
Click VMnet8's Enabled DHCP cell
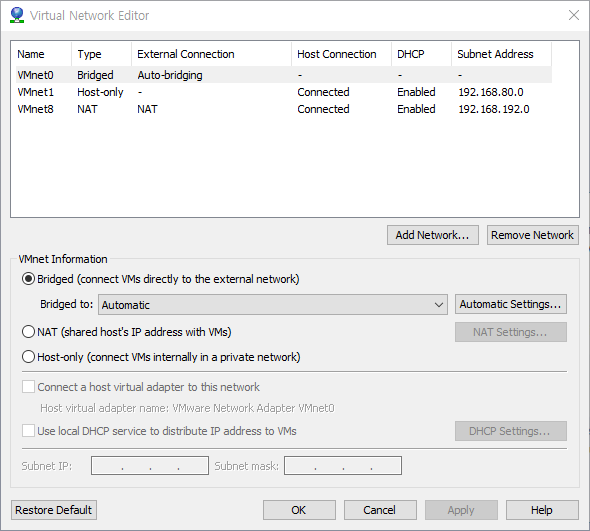(416, 109)
